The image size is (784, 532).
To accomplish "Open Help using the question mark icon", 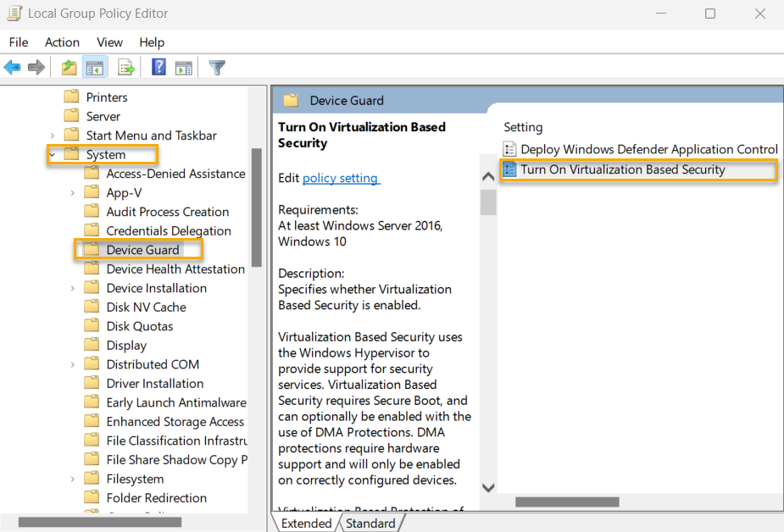I will 158,67.
